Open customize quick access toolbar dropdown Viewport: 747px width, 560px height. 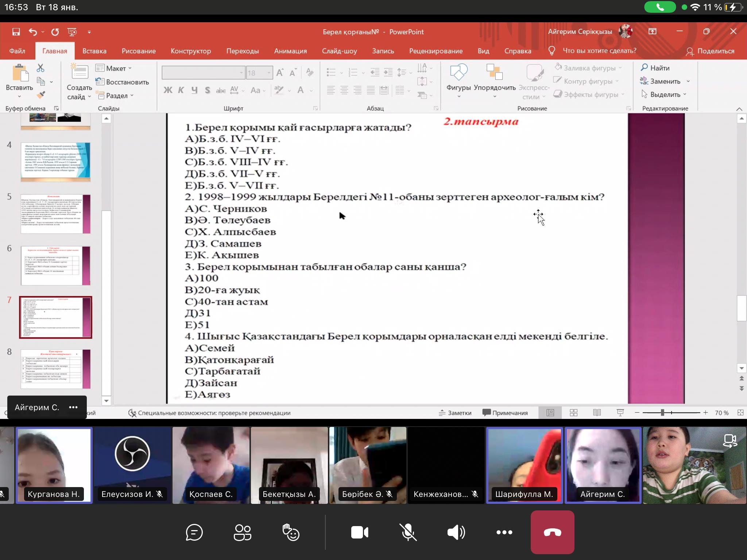point(89,32)
